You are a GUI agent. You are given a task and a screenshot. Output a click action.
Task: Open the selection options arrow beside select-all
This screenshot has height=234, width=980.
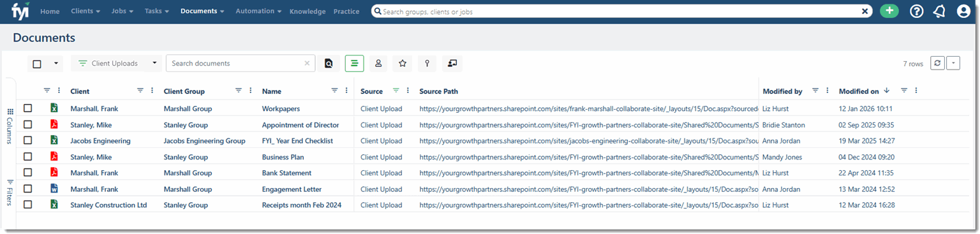click(56, 64)
